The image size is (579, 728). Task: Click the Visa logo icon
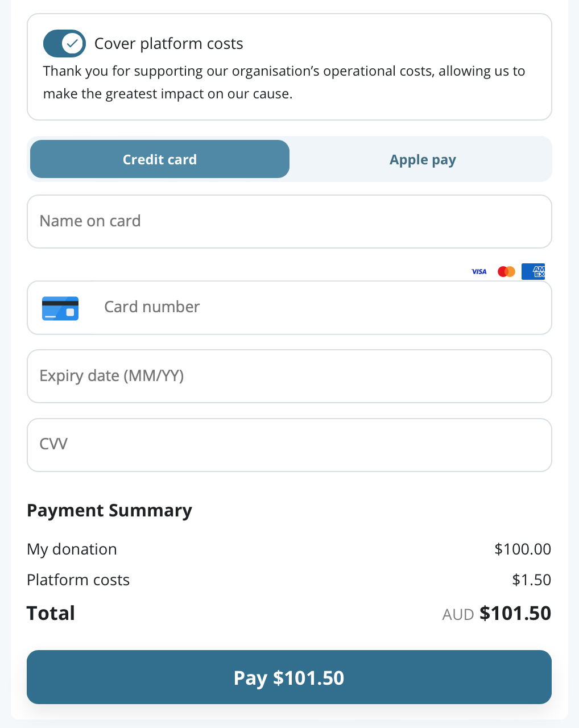tap(479, 272)
